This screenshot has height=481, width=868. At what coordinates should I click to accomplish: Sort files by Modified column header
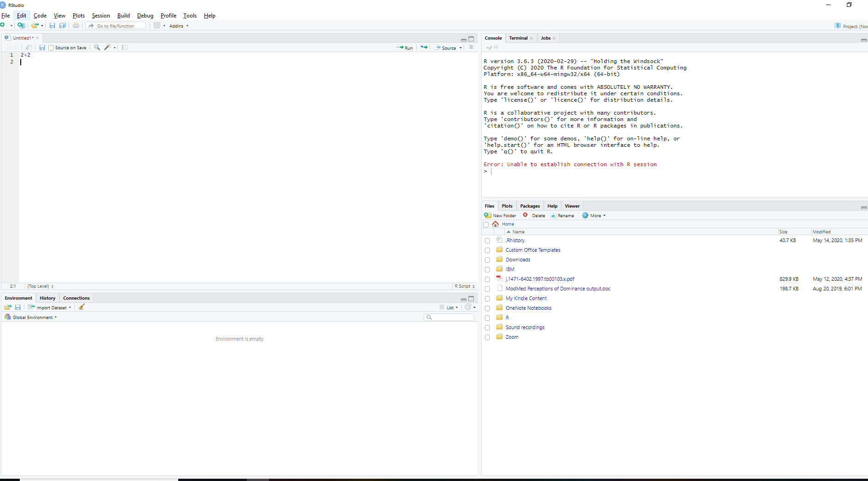point(821,232)
